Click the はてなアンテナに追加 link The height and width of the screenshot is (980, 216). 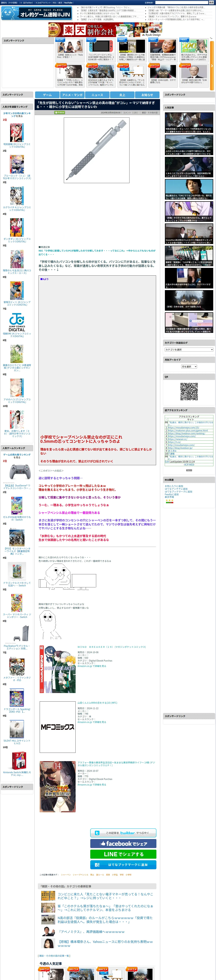pyautogui.click(x=176, y=489)
